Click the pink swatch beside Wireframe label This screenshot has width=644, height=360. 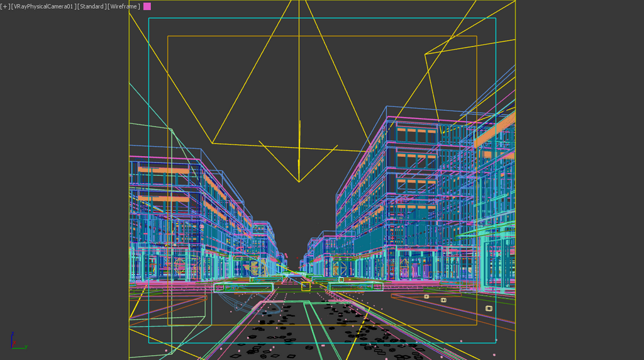(x=147, y=6)
